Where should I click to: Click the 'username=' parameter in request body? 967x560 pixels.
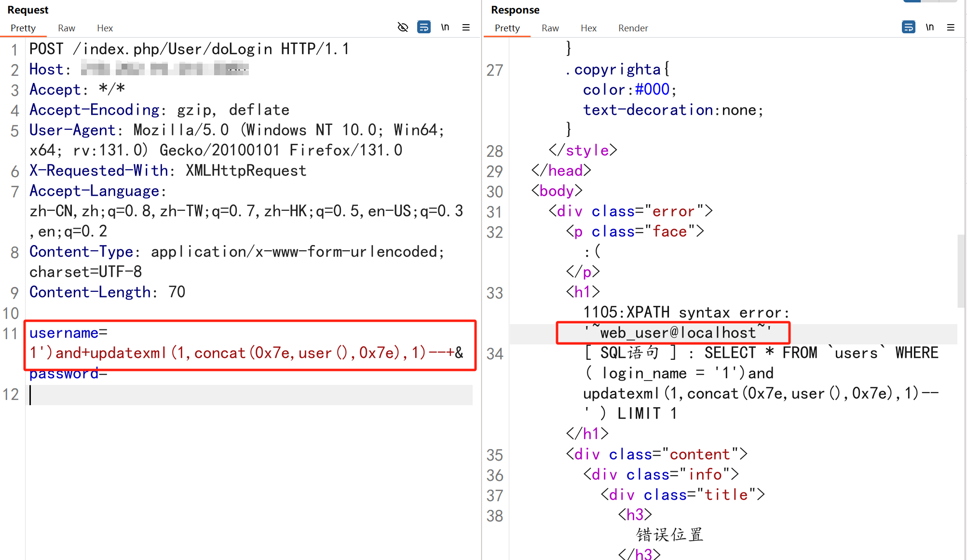point(68,333)
